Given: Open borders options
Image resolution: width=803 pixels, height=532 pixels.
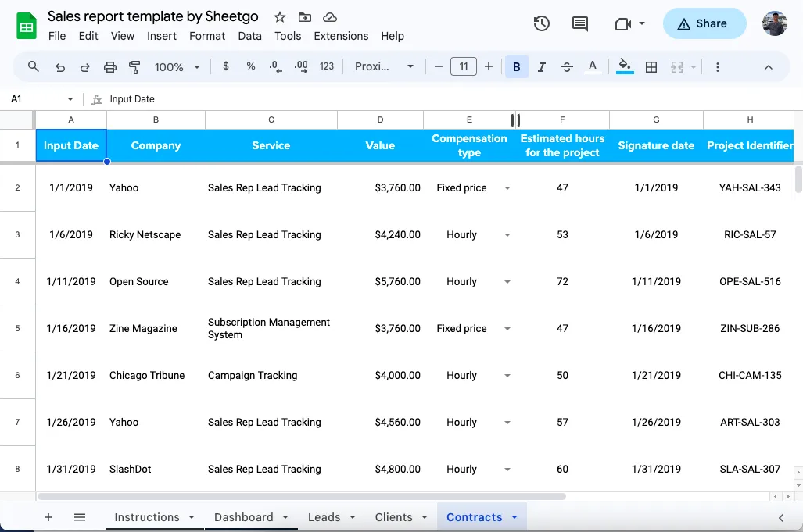Looking at the screenshot, I should coord(651,67).
